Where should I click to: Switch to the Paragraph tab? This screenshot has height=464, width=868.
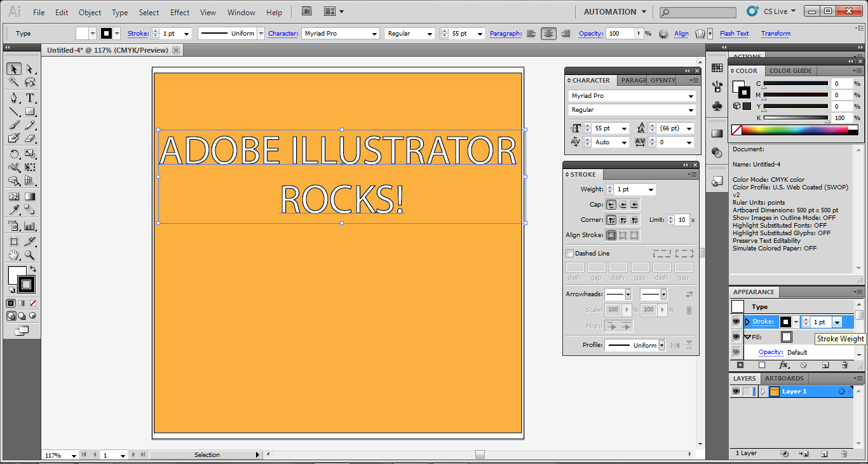[x=633, y=80]
